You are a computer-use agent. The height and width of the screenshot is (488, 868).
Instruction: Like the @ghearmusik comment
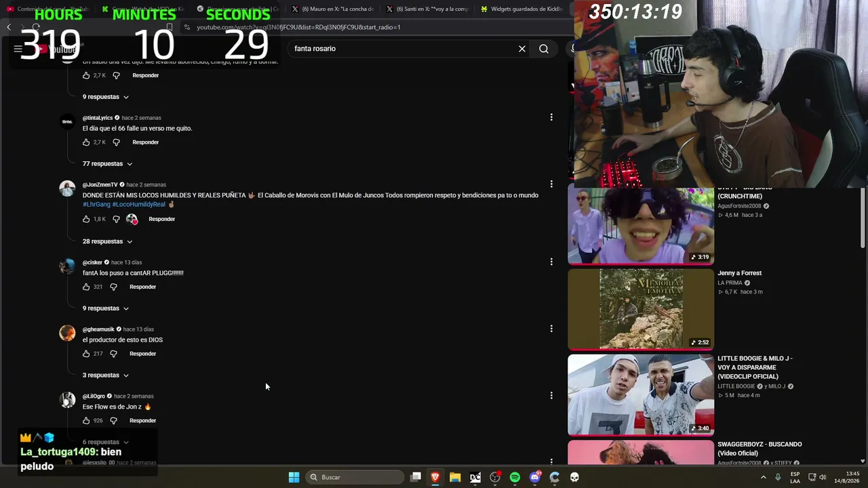86,354
